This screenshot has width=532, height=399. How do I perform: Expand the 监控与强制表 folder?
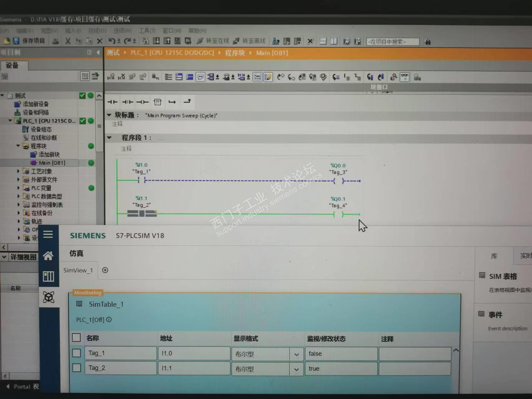[18, 205]
